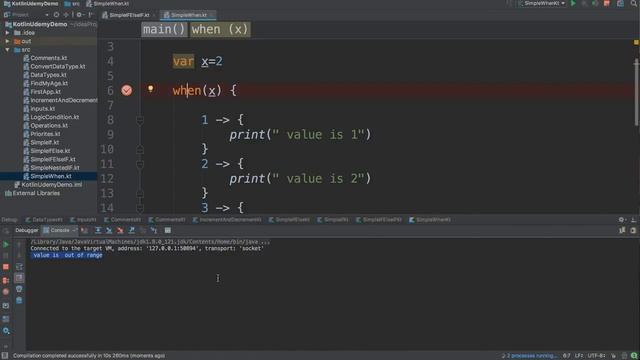Click scroll-from-source icon in Project panel header
Image resolution: width=640 pixels, height=360 pixels.
56,15
